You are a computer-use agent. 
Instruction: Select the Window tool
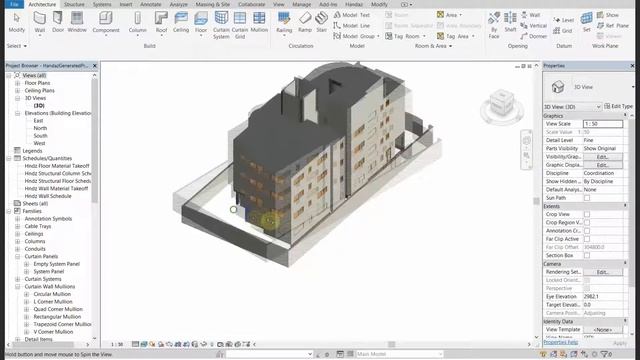click(77, 22)
